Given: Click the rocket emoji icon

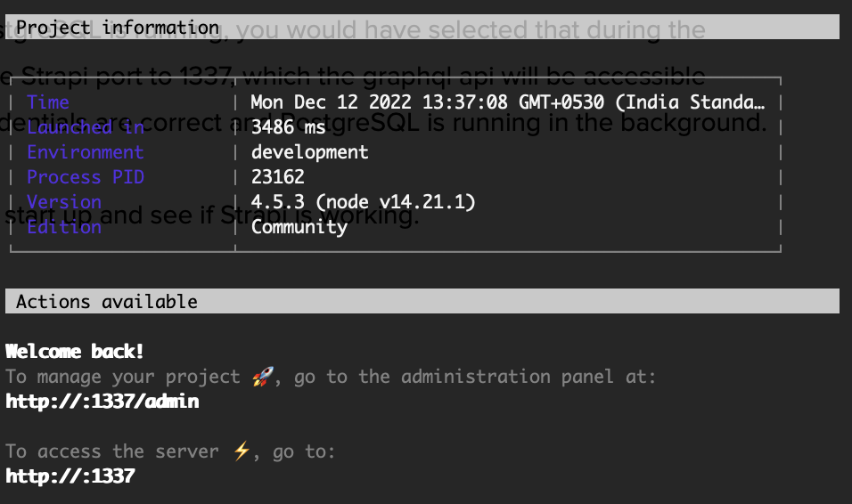Looking at the screenshot, I should tap(261, 377).
